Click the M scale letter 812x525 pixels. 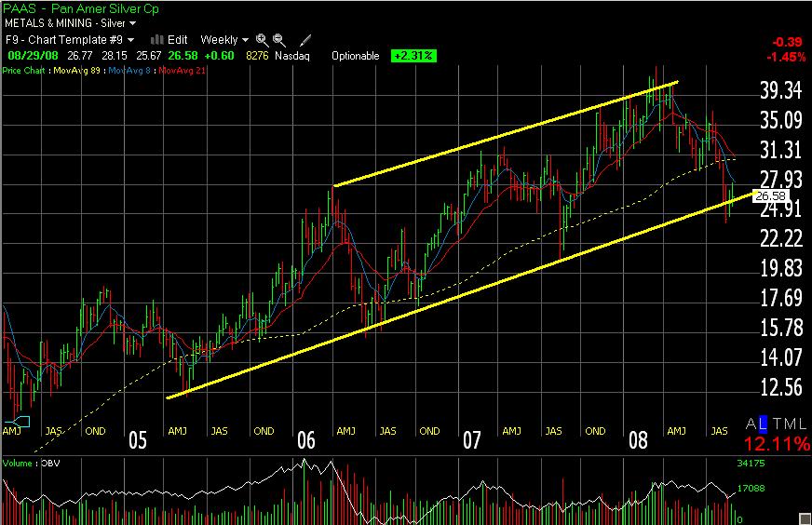(x=790, y=424)
